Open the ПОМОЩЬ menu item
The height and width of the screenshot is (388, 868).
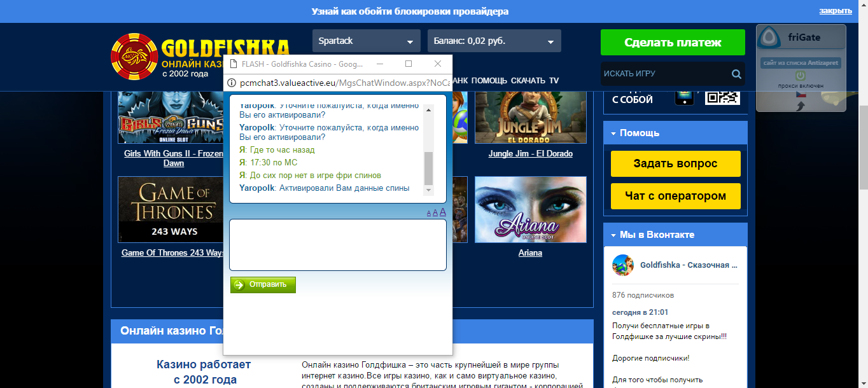click(x=489, y=80)
